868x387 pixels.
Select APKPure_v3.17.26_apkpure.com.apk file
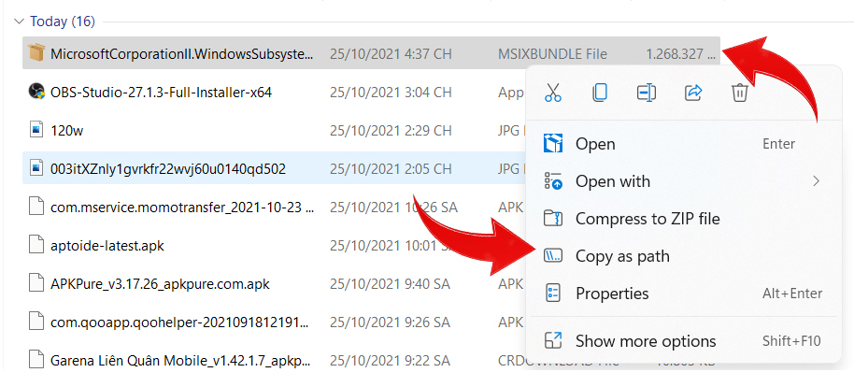[x=160, y=284]
